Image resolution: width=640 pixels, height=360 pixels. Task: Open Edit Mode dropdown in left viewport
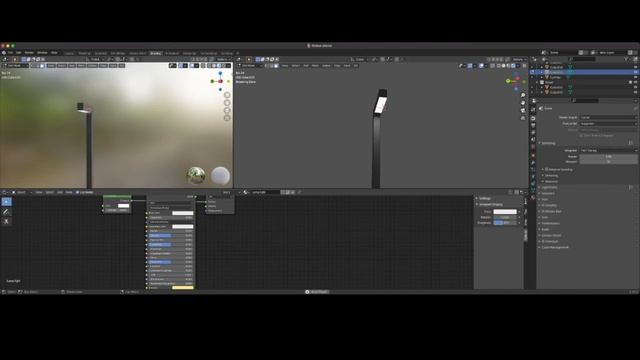click(16, 65)
